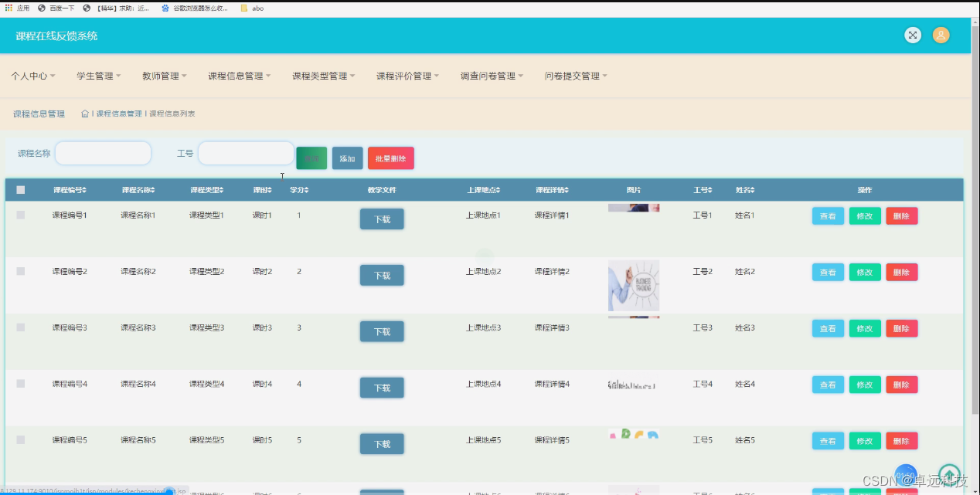Toggle the select-all checkbox in the table header
The height and width of the screenshot is (495, 980).
(x=20, y=189)
